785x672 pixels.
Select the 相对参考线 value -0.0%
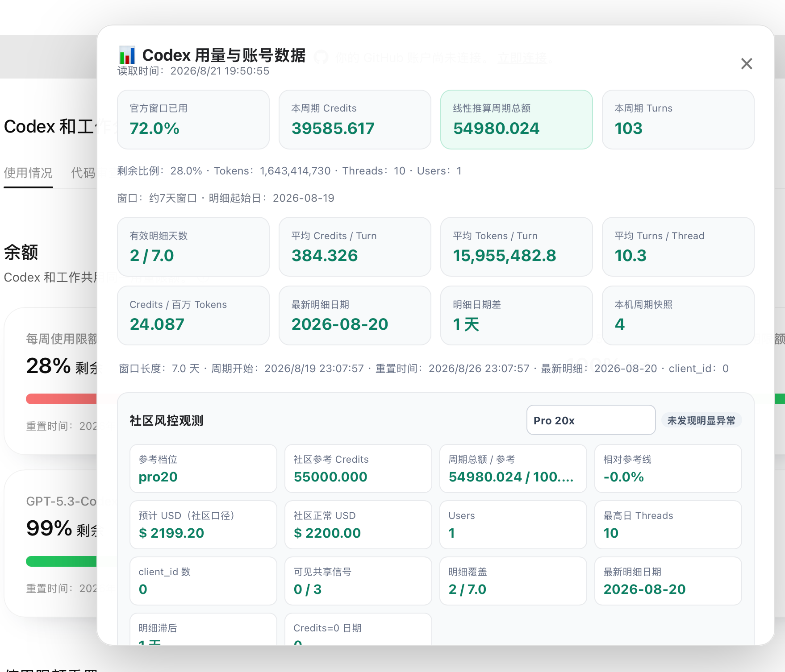click(x=624, y=477)
